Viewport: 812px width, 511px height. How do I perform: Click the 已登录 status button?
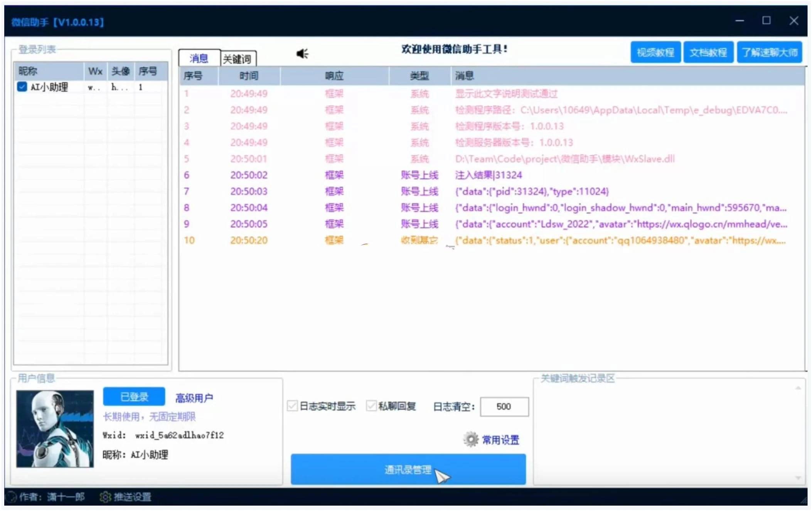[133, 396]
